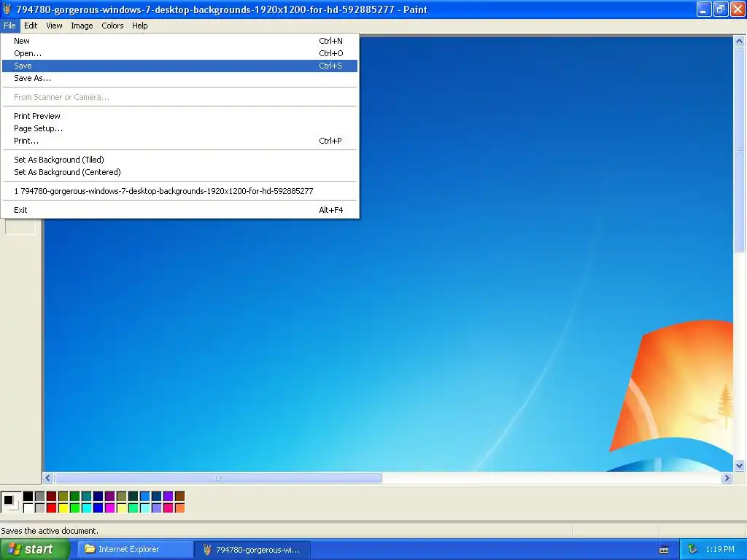
Task: Choose Exit from the File menu
Action: [x=179, y=210]
